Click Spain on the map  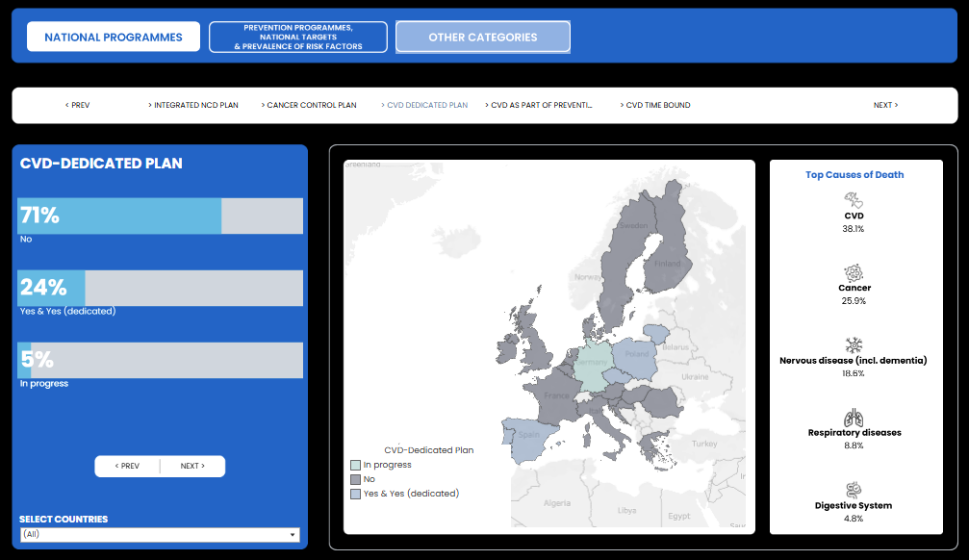pos(527,438)
